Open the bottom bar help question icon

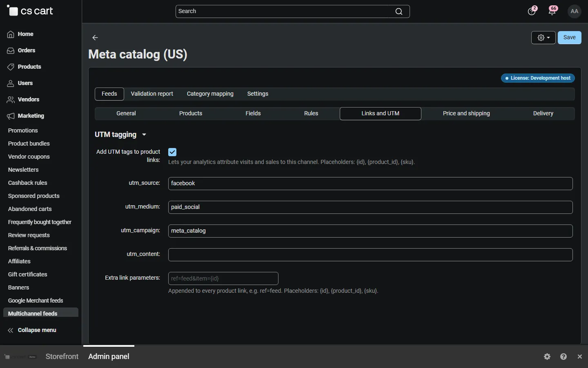[564, 357]
